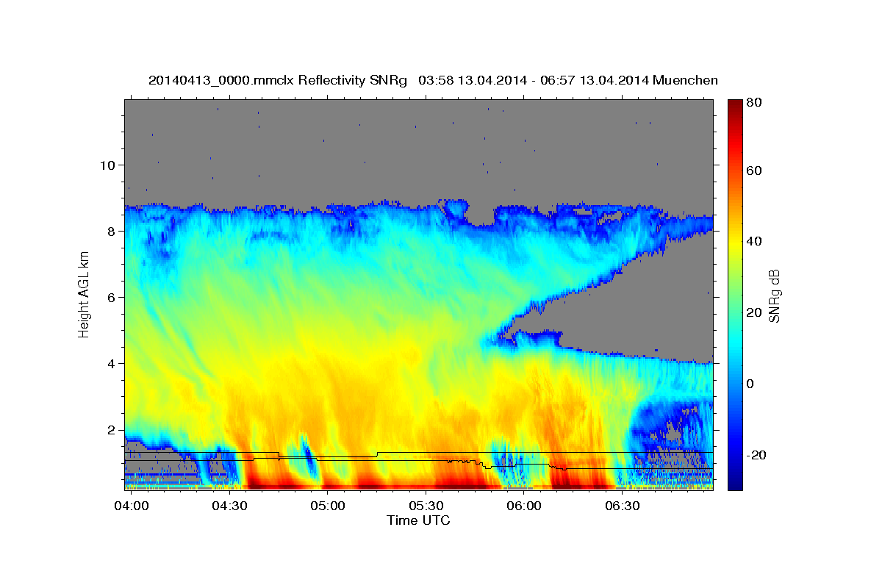Click the 05:00 time tick label
Image resolution: width=882 pixels, height=588 pixels.
328,506
